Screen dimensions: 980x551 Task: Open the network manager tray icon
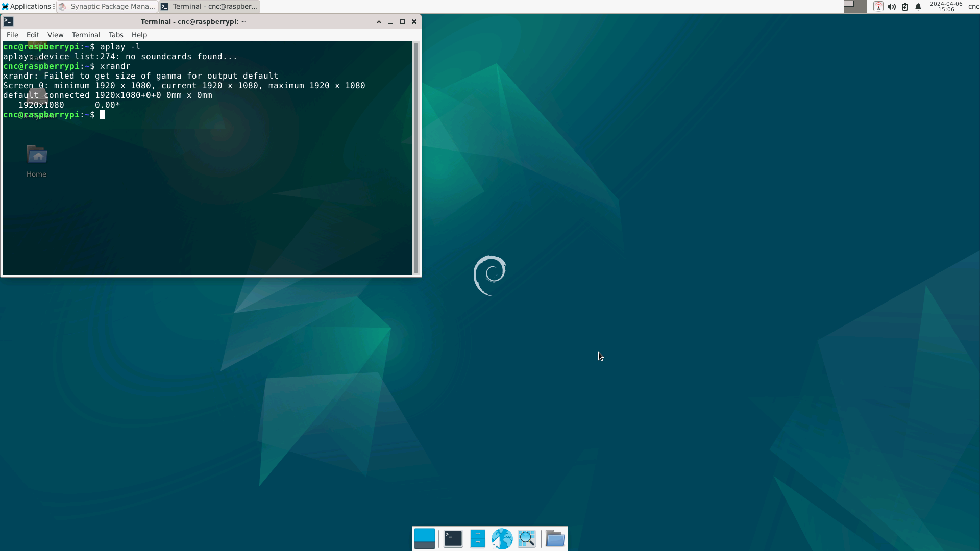pyautogui.click(x=878, y=7)
